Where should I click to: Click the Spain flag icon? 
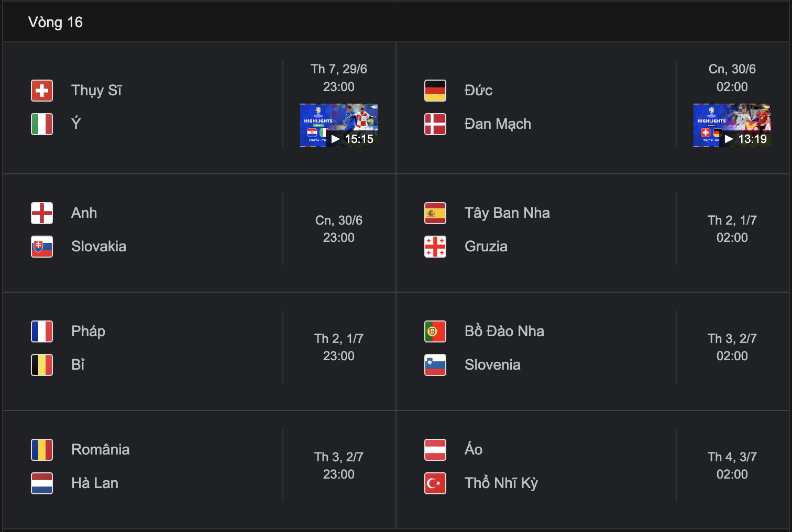point(435,213)
